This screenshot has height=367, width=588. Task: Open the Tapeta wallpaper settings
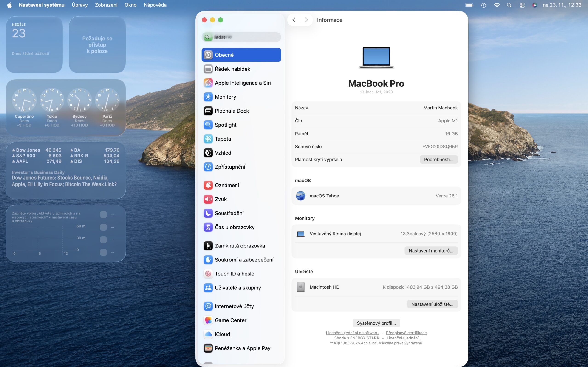[223, 139]
